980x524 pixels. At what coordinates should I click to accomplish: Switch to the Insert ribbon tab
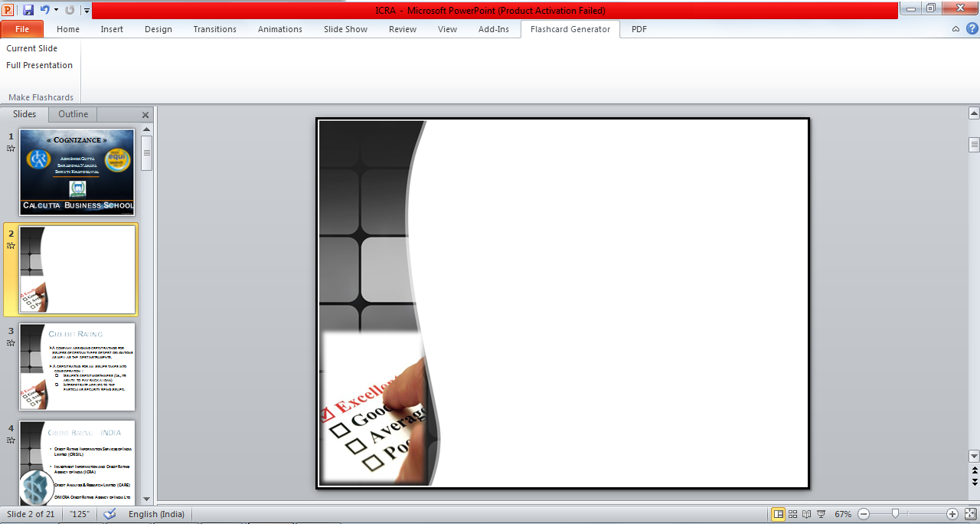(x=112, y=29)
